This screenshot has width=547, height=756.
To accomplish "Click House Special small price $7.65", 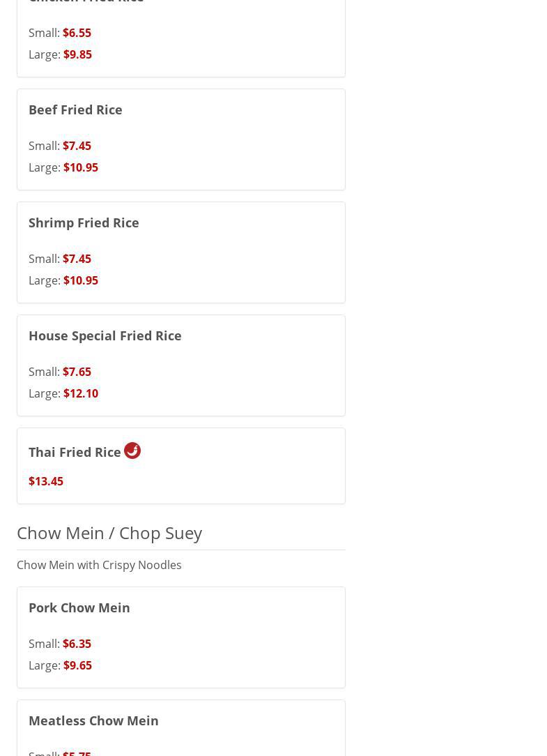I will [77, 372].
